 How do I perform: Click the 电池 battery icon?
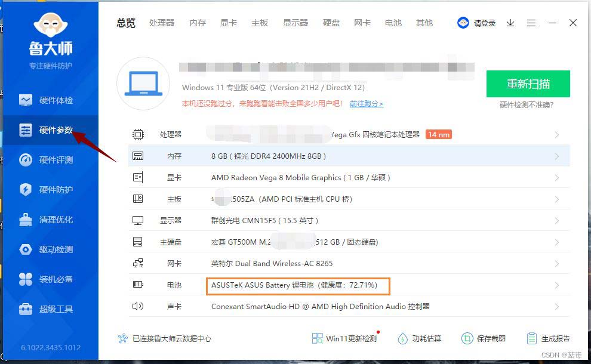(138, 285)
